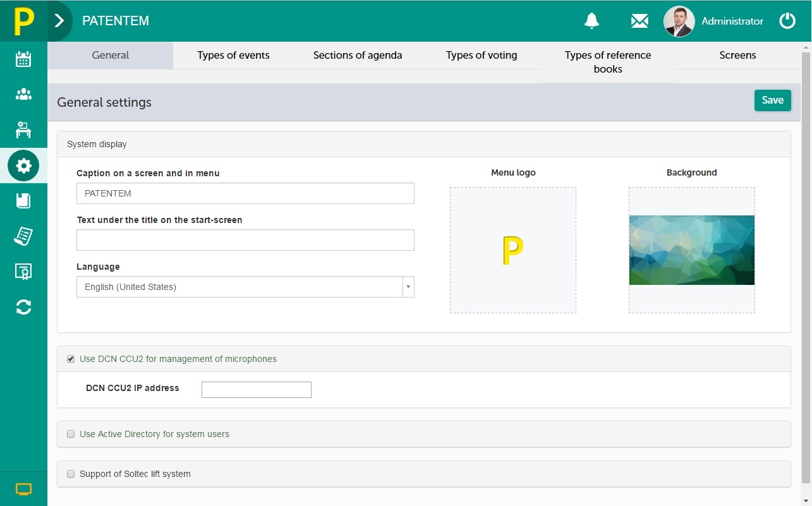
Task: Select the settings gear sidebar icon
Action: pyautogui.click(x=23, y=166)
